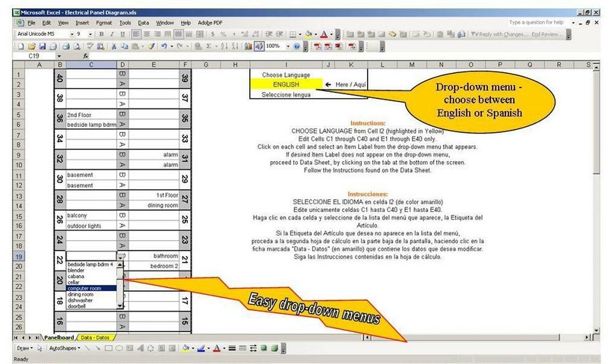Open the Borders dropdown arrow
The image size is (608, 364).
click(300, 34)
